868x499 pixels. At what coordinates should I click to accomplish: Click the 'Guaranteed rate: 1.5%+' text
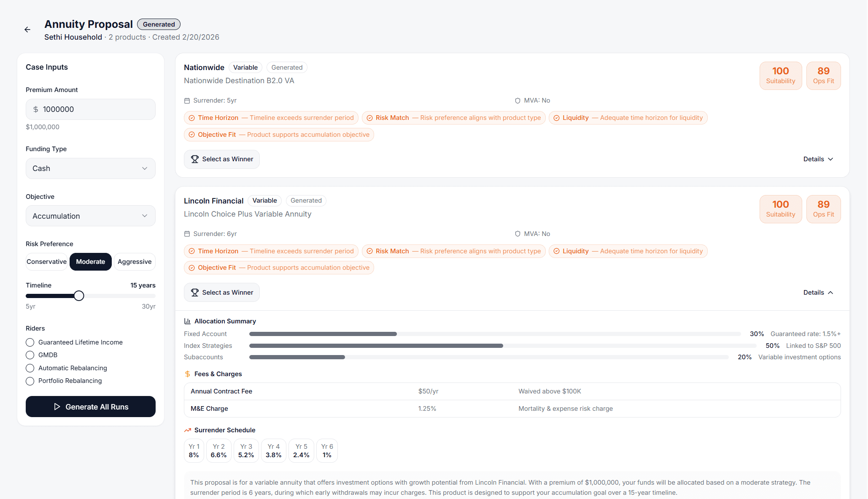pyautogui.click(x=806, y=334)
